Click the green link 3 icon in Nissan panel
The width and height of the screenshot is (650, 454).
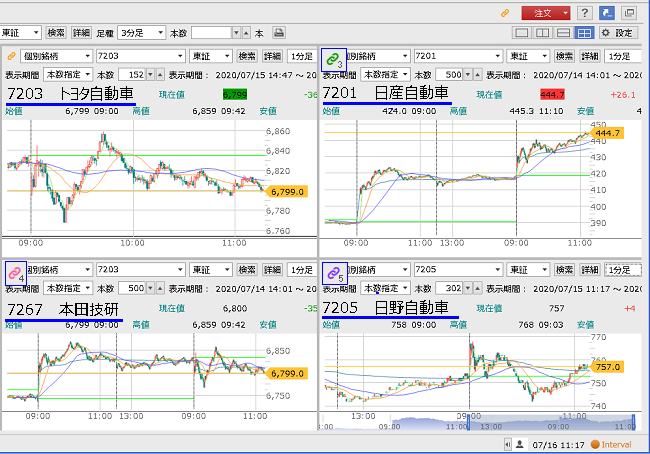pos(333,60)
